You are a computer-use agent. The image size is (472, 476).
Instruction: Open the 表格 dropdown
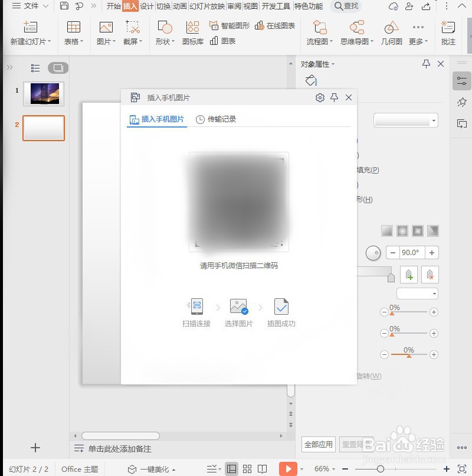(x=73, y=33)
